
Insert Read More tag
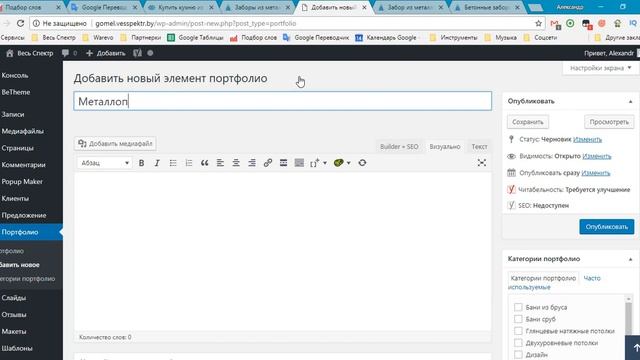coord(283,163)
